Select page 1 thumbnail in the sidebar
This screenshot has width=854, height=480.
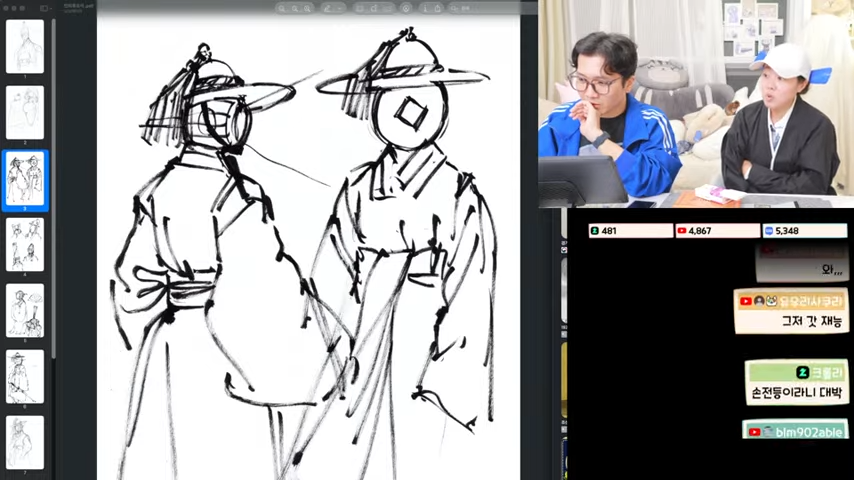click(25, 46)
